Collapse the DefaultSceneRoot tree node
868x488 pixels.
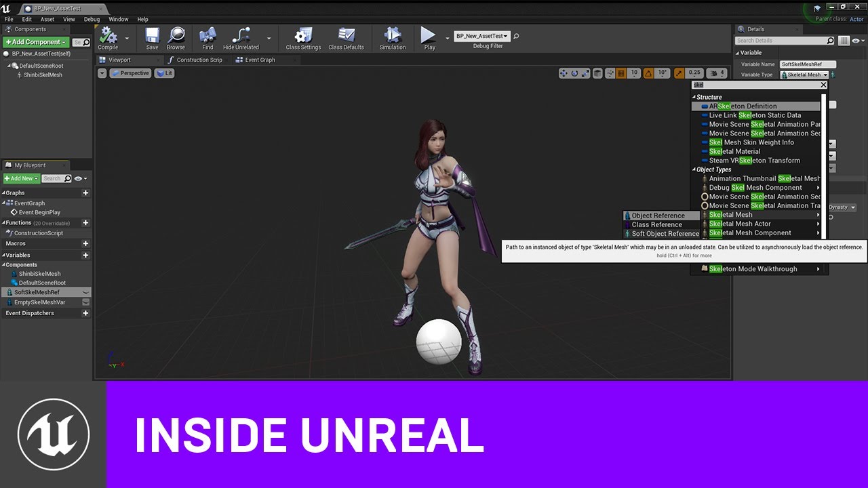(9, 66)
